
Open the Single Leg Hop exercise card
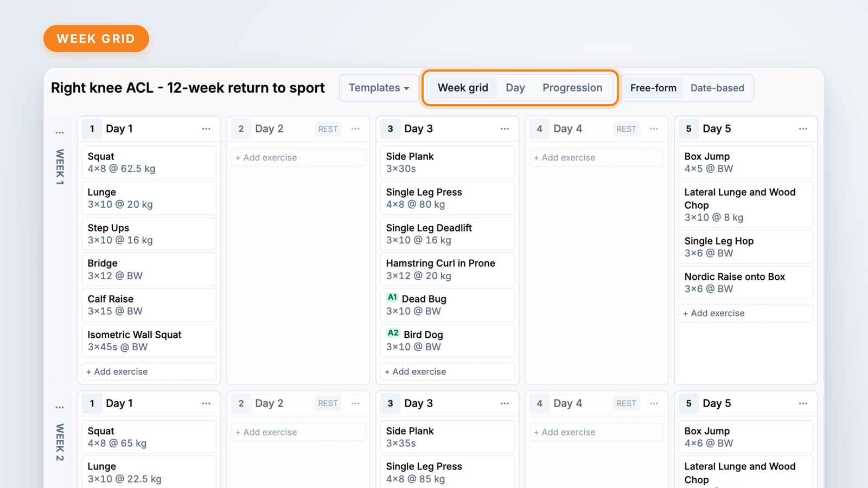tap(746, 247)
